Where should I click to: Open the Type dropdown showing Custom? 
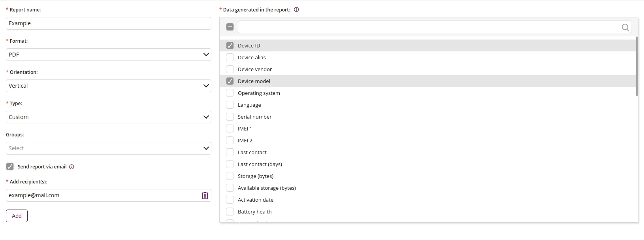click(109, 117)
